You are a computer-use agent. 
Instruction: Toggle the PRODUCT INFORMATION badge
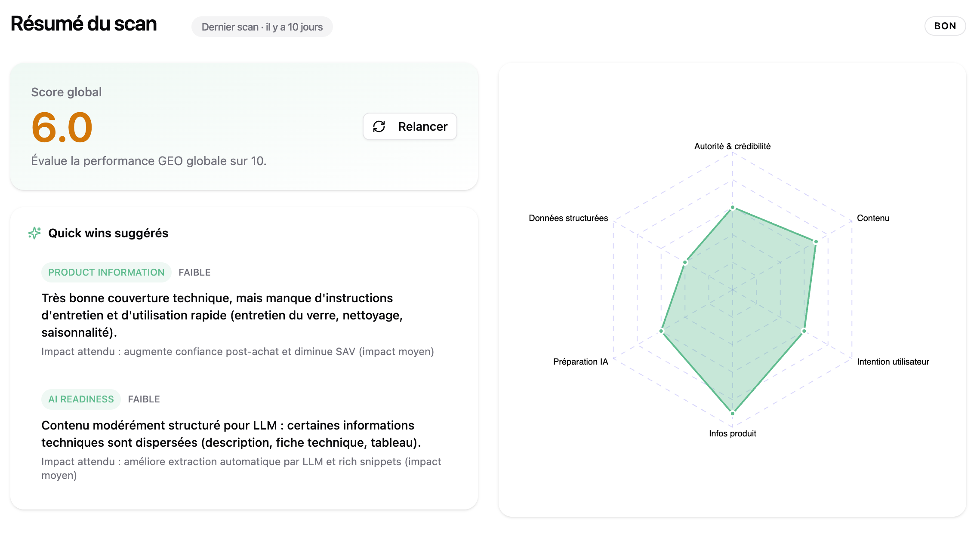[x=106, y=272]
